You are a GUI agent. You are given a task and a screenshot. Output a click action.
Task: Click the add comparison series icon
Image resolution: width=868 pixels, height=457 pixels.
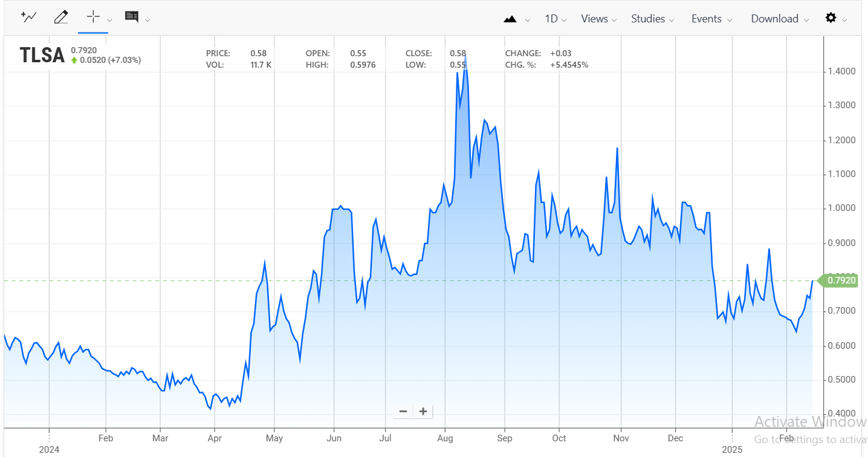tap(28, 17)
